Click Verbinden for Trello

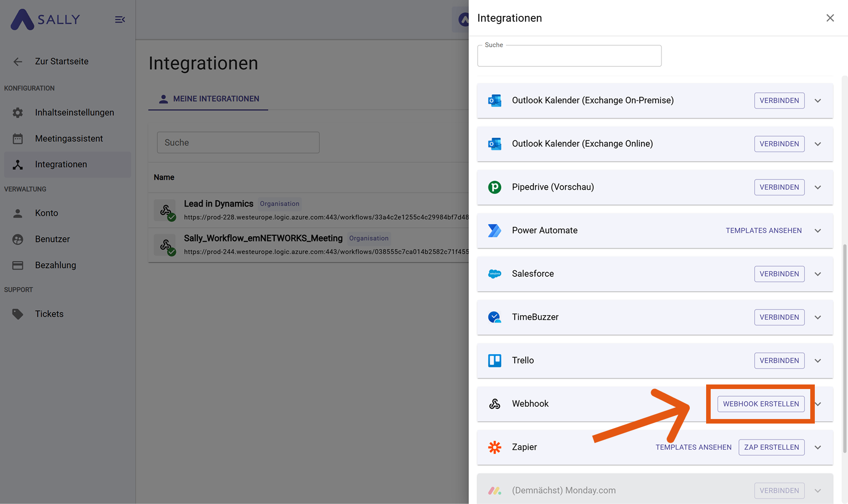pyautogui.click(x=779, y=361)
